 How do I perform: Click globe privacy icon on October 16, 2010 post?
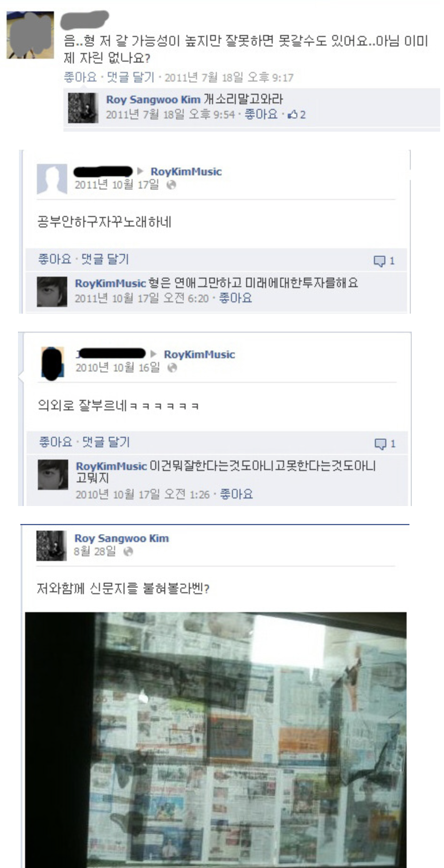[x=172, y=368]
